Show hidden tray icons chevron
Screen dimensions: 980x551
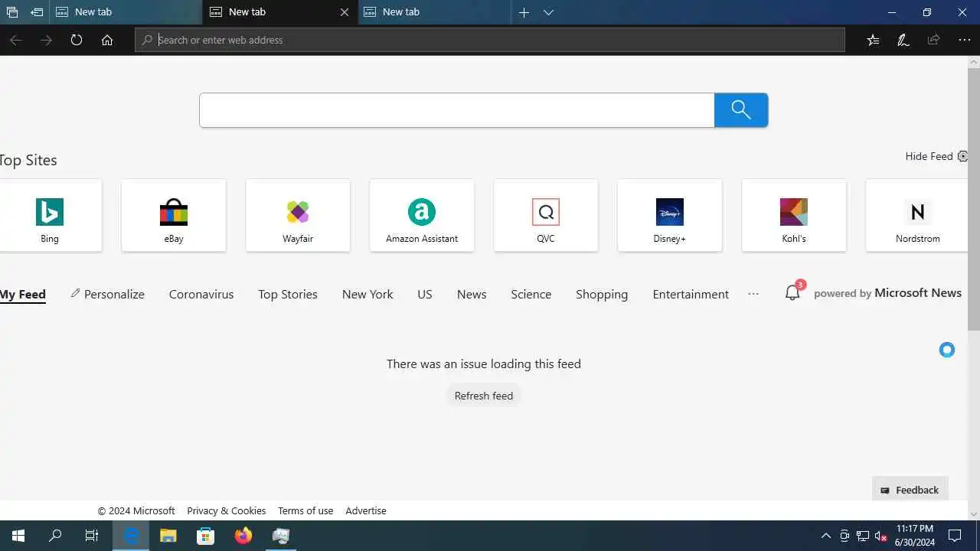pyautogui.click(x=826, y=536)
